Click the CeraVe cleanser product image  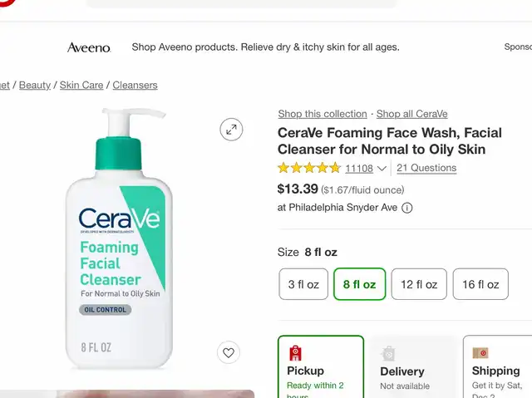coord(119,241)
